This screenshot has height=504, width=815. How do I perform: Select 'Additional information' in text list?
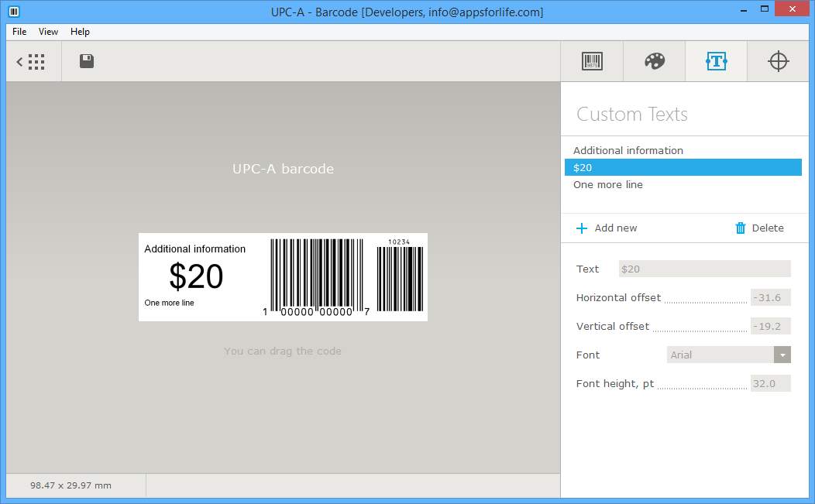683,150
